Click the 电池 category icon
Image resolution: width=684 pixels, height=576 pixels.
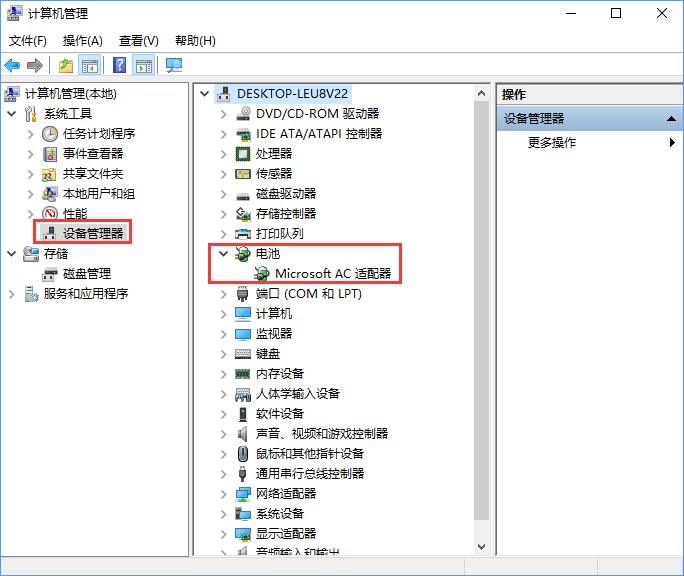pyautogui.click(x=243, y=254)
